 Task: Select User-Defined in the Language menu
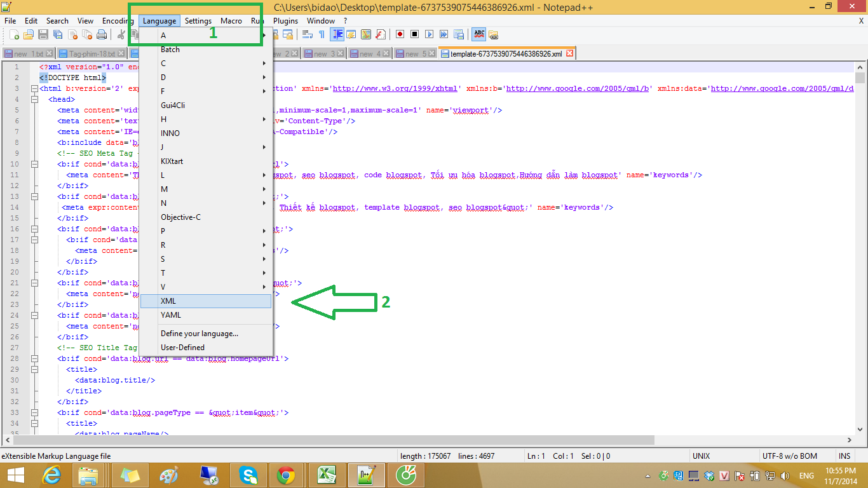pyautogui.click(x=206, y=347)
